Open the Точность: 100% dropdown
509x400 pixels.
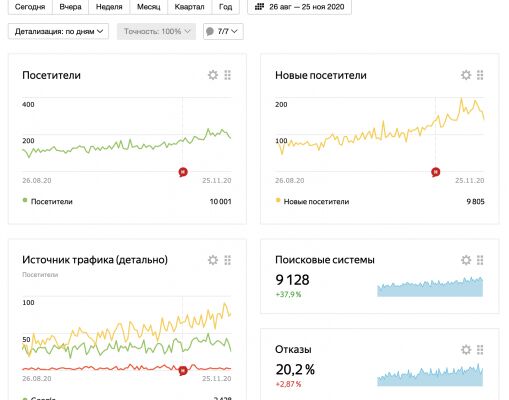156,31
